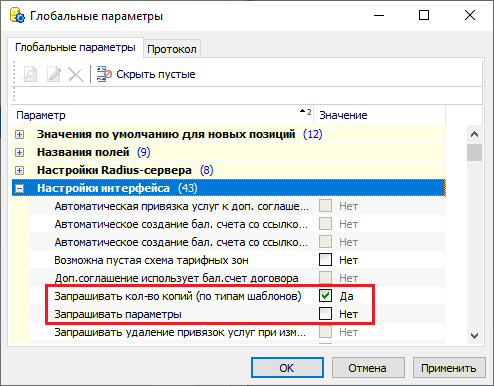Click the 'Скрыть пустые' filter icon

(x=104, y=74)
